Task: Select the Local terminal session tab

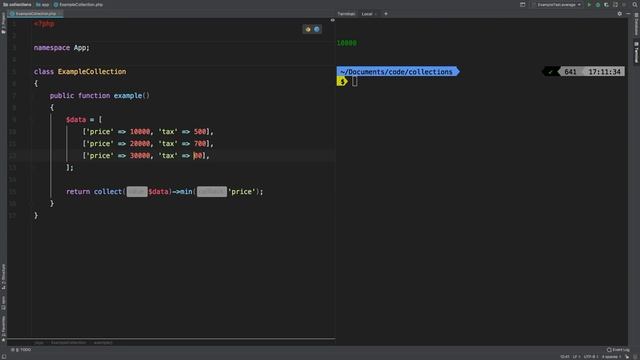Action: (x=369, y=14)
